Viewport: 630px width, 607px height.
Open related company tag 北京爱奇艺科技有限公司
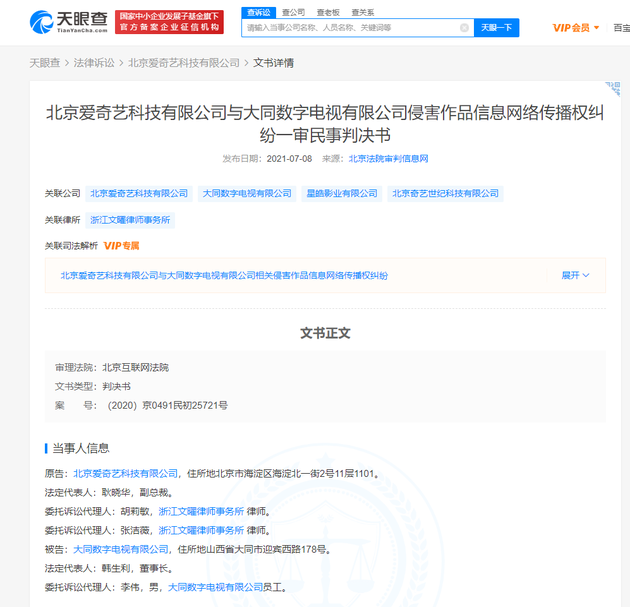(139, 194)
